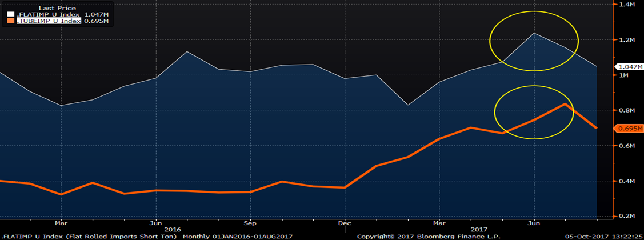Click the 1.2M label on the y-axis
This screenshot has width=644, height=240.
pyautogui.click(x=627, y=40)
